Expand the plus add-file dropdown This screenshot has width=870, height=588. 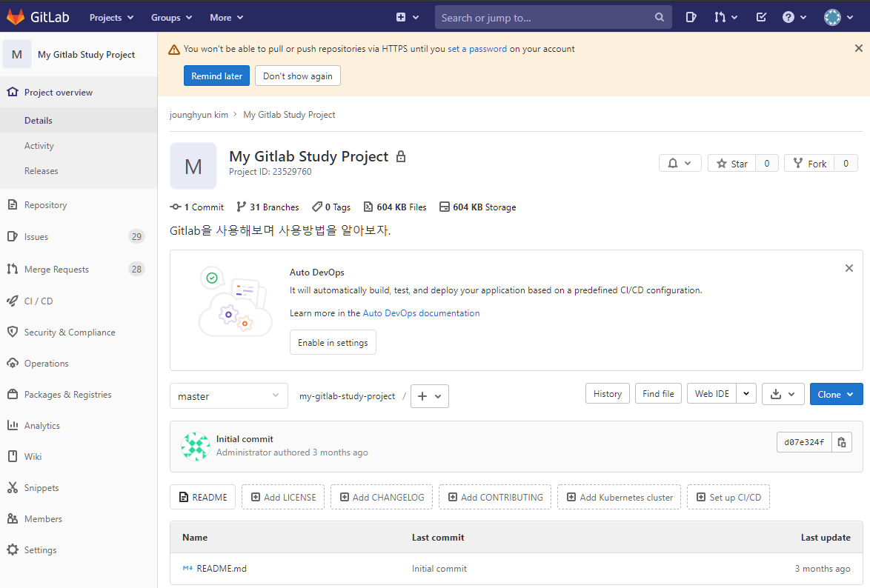click(x=430, y=396)
